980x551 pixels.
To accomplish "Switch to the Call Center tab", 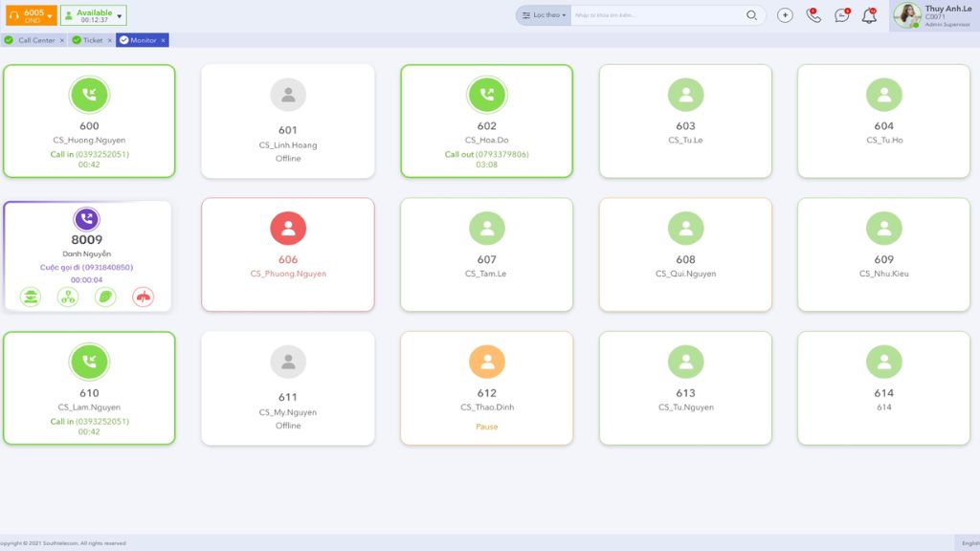I will pos(36,40).
